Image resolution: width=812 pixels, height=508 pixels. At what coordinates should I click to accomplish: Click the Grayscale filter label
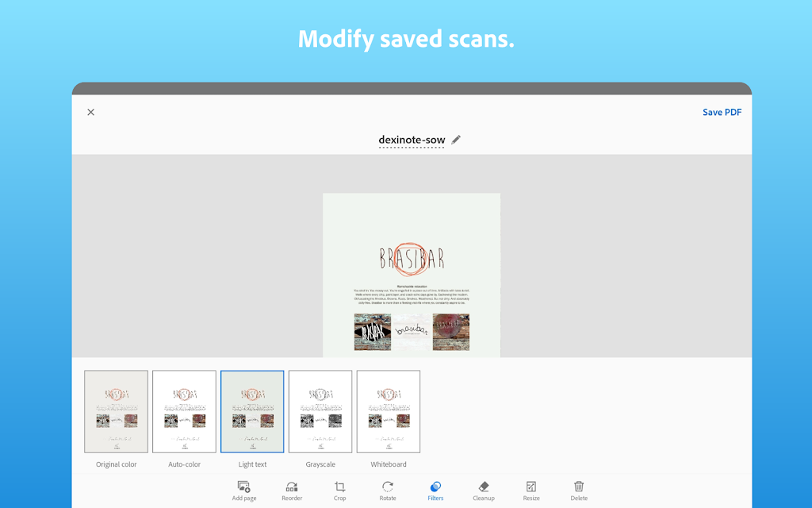tap(320, 464)
